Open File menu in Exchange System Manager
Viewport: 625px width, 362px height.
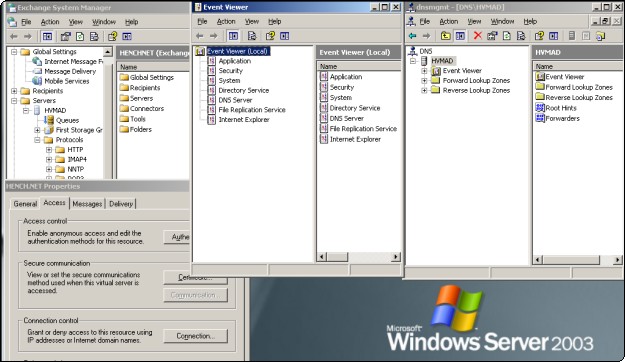[26, 22]
